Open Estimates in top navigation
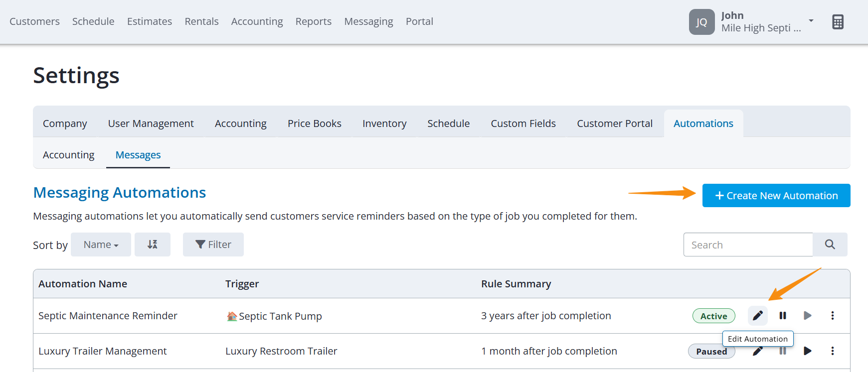Image resolution: width=868 pixels, height=372 pixels. pos(150,21)
